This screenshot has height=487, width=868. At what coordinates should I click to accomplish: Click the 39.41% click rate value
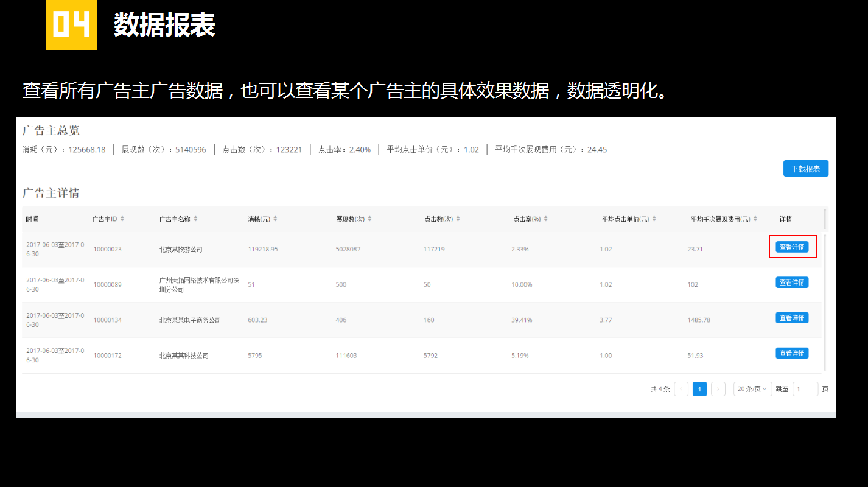coord(522,320)
